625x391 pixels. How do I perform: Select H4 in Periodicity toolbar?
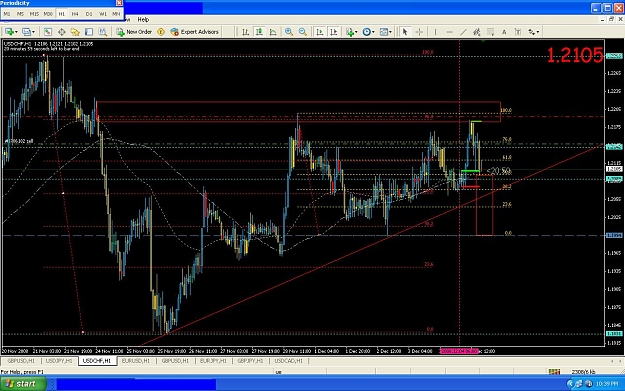click(75, 14)
